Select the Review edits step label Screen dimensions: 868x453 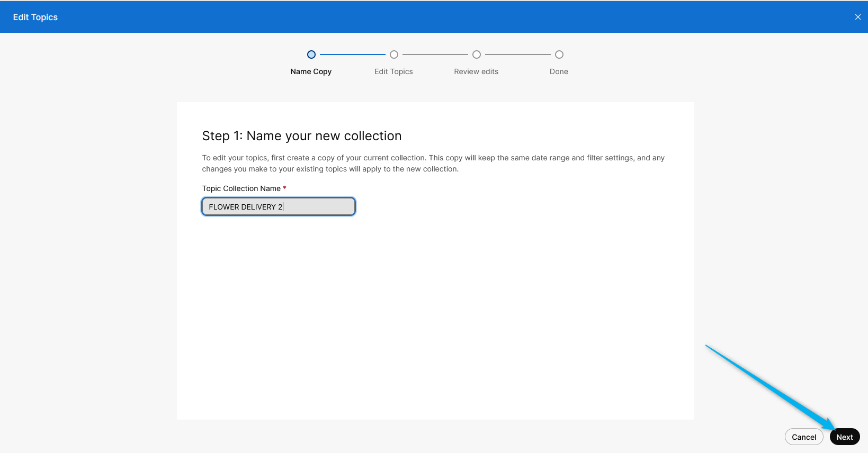476,71
